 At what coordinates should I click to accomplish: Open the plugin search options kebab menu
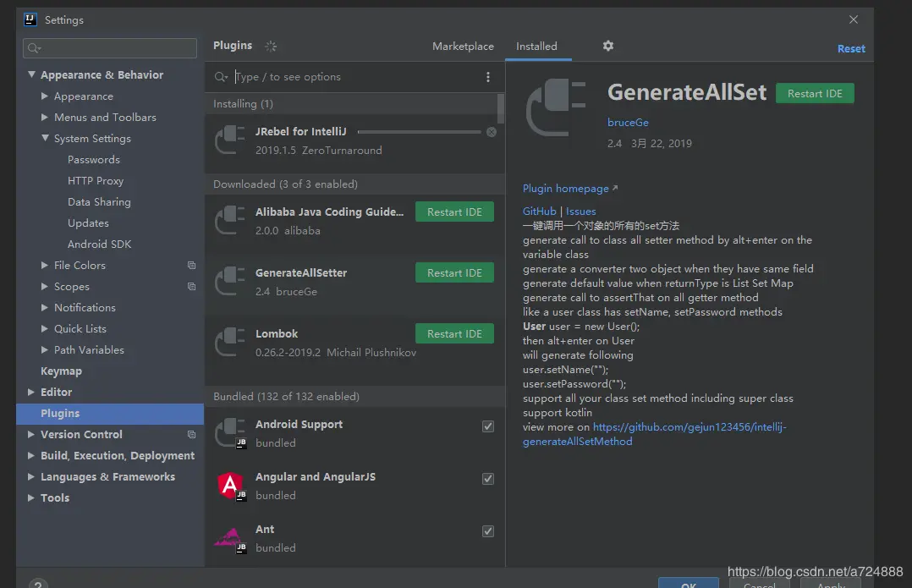488,77
